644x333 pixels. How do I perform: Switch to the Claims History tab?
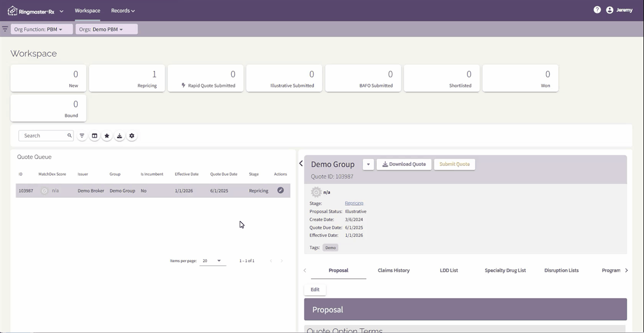tap(393, 270)
